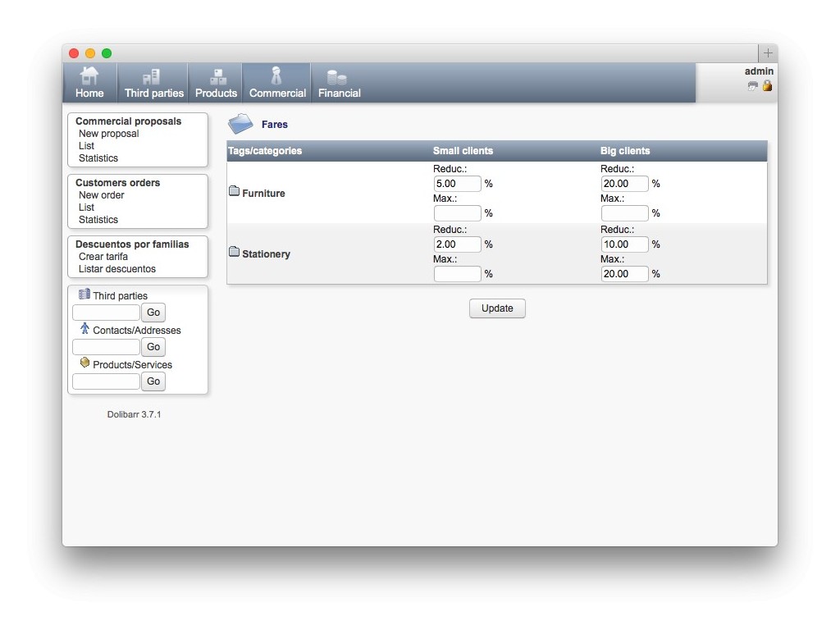
Task: Click the padlock logout icon
Action: [x=767, y=85]
